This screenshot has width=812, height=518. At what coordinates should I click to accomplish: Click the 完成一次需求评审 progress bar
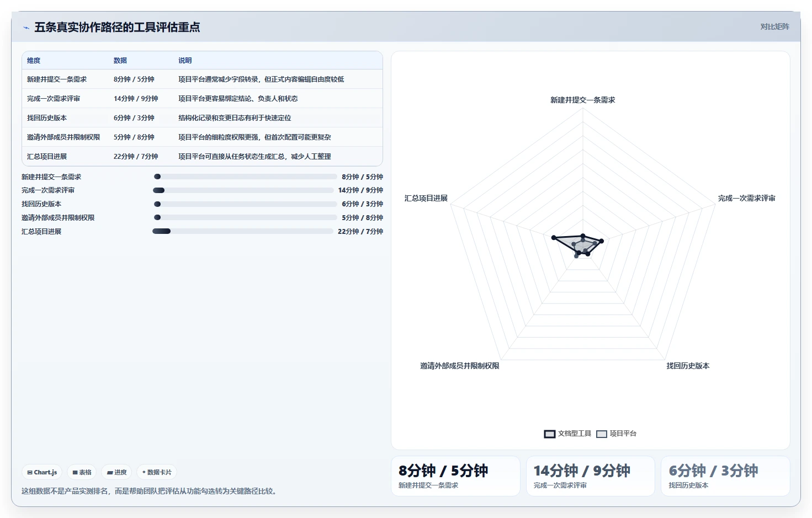coord(243,190)
